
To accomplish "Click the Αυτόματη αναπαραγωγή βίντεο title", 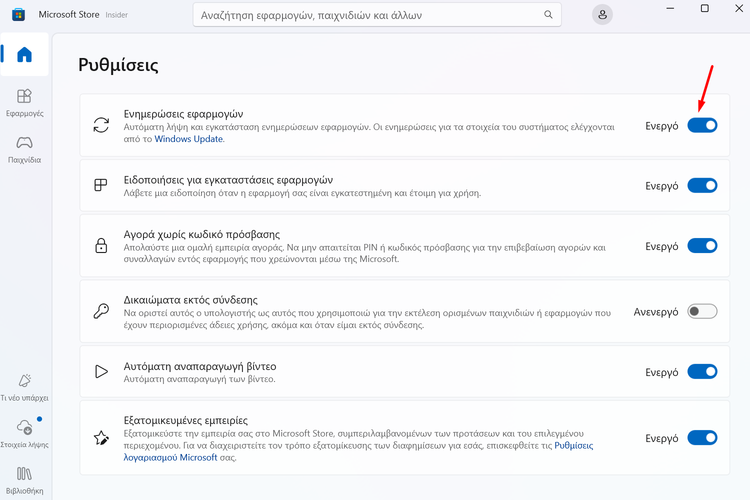I will click(200, 367).
